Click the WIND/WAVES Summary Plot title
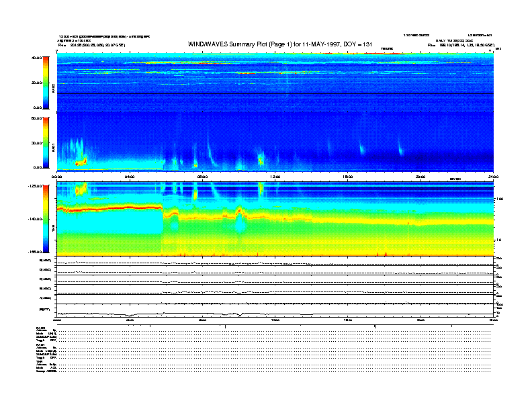 coord(280,44)
